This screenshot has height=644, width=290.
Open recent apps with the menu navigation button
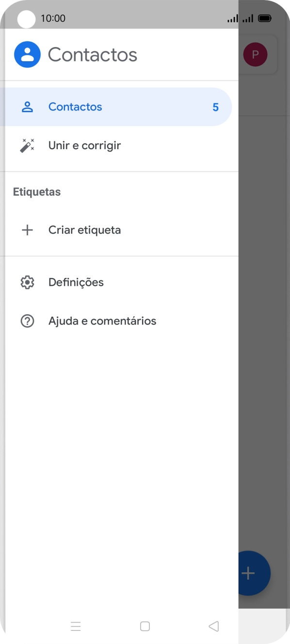tap(76, 626)
